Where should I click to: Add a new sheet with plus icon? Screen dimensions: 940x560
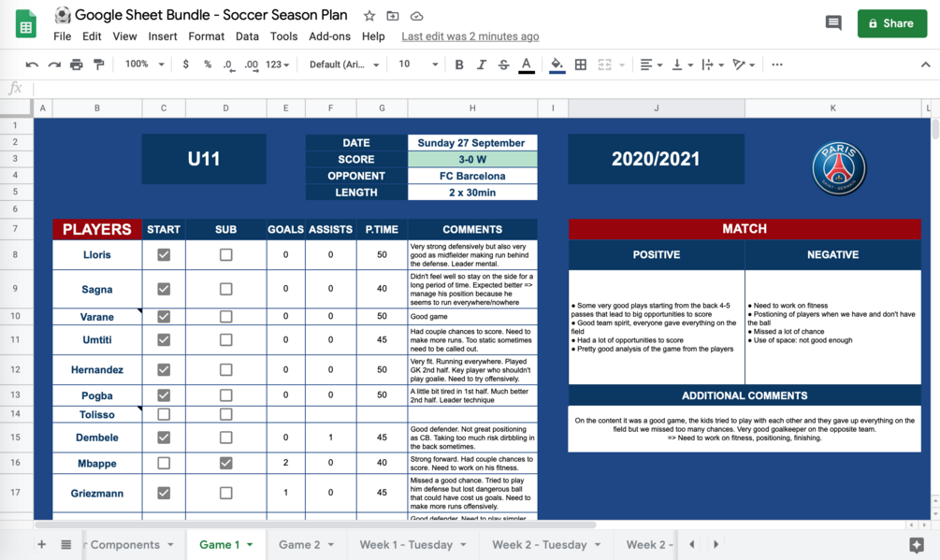(x=41, y=544)
